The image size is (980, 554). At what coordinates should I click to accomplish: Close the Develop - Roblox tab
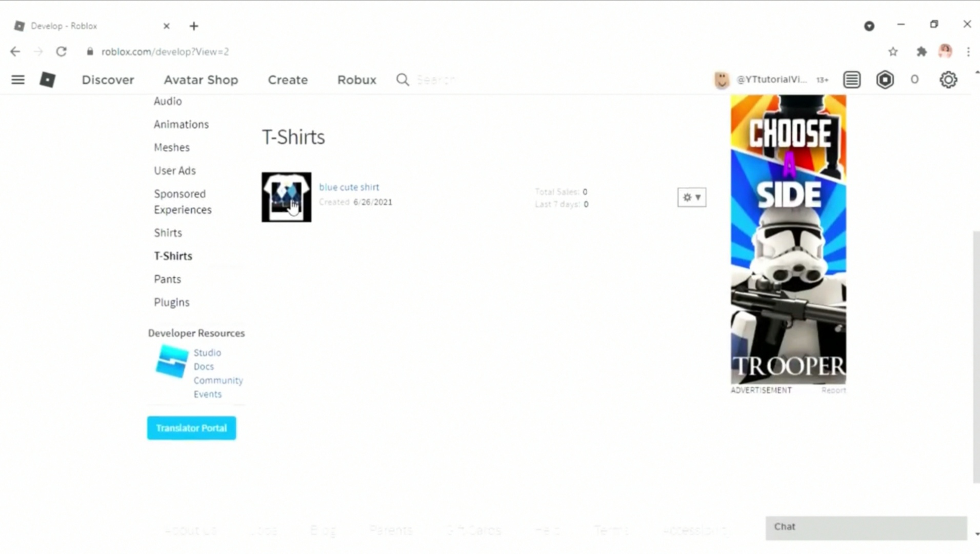(166, 26)
